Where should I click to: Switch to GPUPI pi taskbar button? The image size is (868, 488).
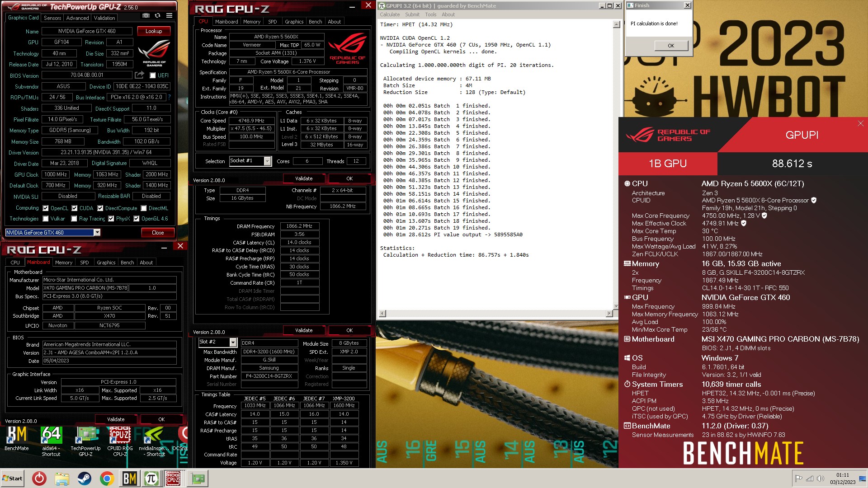151,479
